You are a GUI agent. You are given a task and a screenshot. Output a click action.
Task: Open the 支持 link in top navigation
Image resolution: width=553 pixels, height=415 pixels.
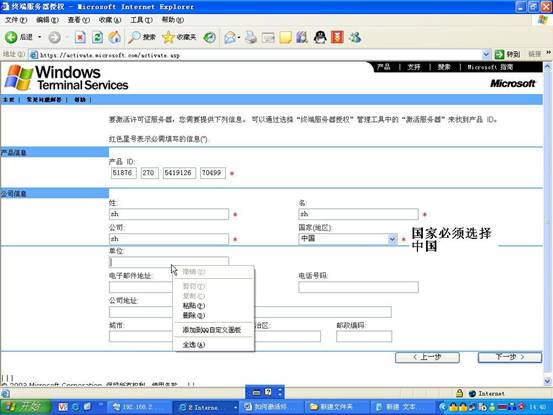point(414,67)
